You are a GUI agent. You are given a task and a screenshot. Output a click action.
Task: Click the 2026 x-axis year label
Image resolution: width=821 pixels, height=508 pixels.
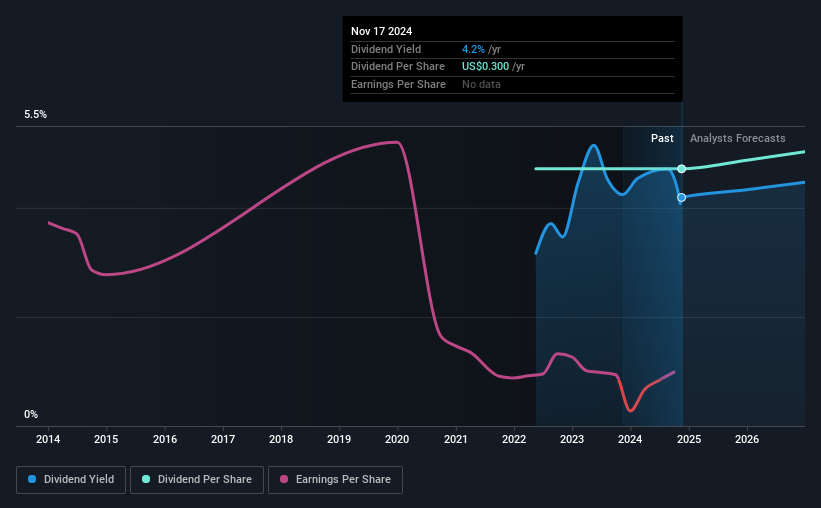[747, 439]
